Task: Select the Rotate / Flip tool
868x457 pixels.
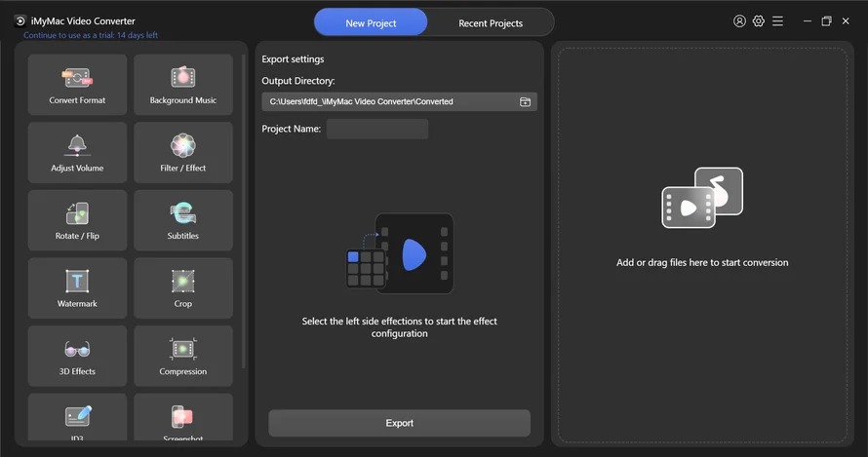Action: click(77, 220)
